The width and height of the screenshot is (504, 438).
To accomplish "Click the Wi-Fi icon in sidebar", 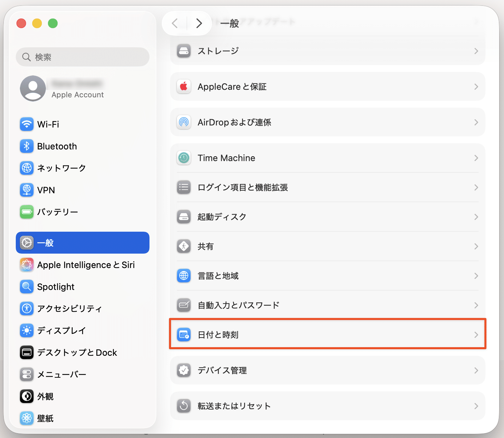I will pyautogui.click(x=27, y=124).
